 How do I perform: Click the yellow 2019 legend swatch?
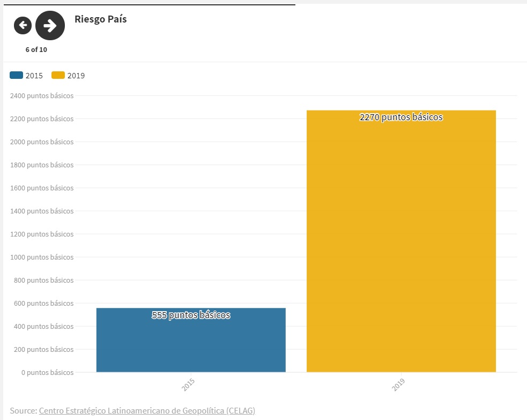click(x=58, y=76)
